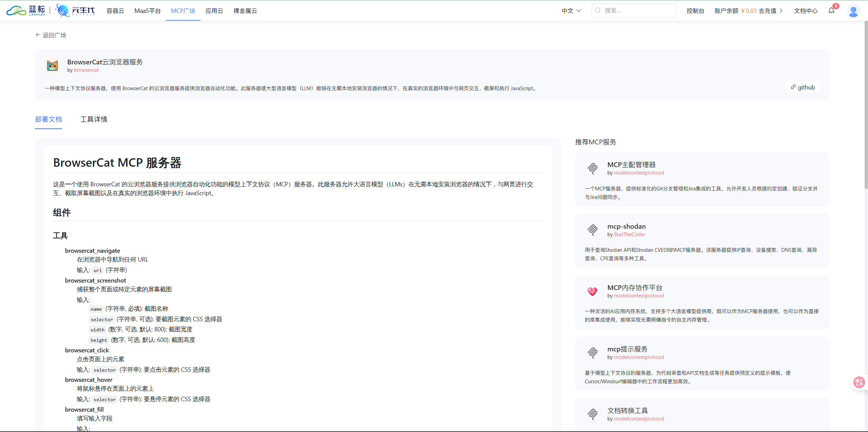Click the search magnifier icon
The image size is (868, 432).
(598, 11)
